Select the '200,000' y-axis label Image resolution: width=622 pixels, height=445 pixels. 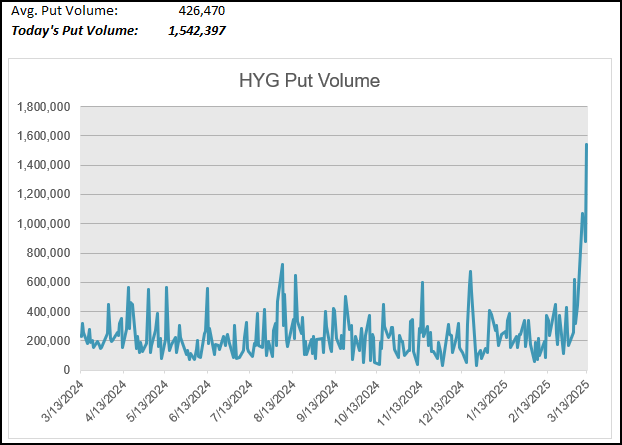[x=48, y=341]
